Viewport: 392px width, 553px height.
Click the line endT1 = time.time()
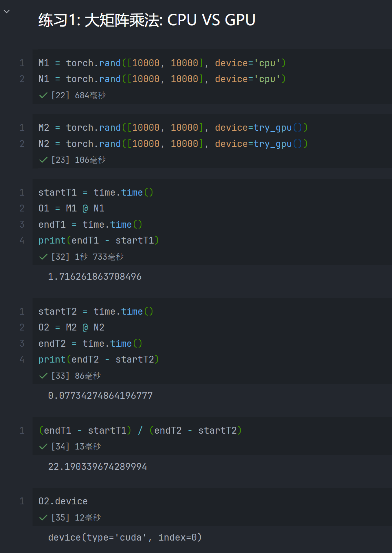[x=90, y=225]
